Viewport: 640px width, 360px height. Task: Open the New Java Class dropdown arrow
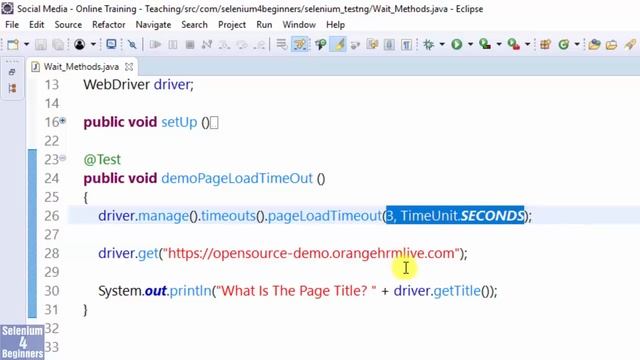pos(577,44)
